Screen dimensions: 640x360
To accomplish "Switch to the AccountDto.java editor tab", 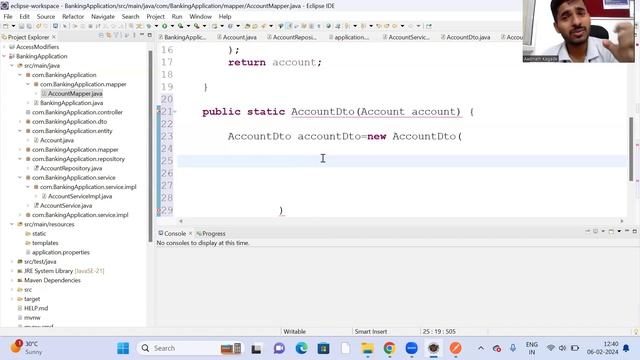I will point(465,37).
